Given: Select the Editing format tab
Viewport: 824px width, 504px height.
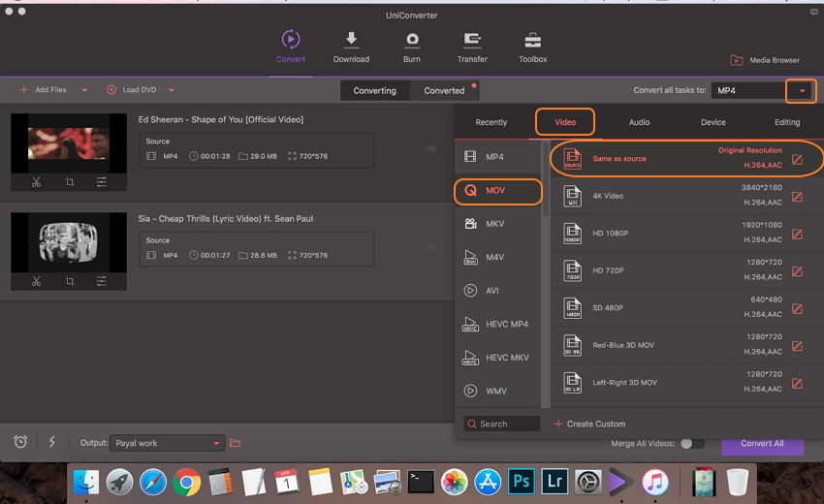Looking at the screenshot, I should click(x=787, y=122).
